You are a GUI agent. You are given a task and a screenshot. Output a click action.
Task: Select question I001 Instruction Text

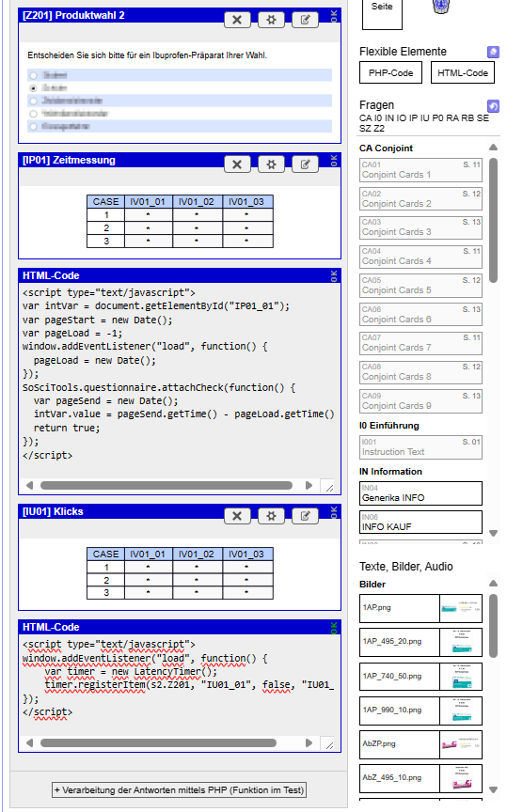[421, 447]
